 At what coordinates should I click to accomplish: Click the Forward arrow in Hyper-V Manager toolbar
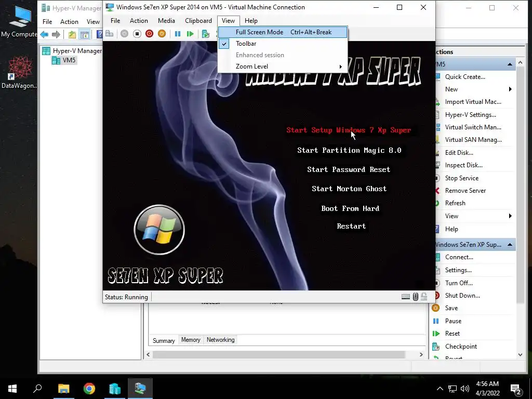(56, 34)
